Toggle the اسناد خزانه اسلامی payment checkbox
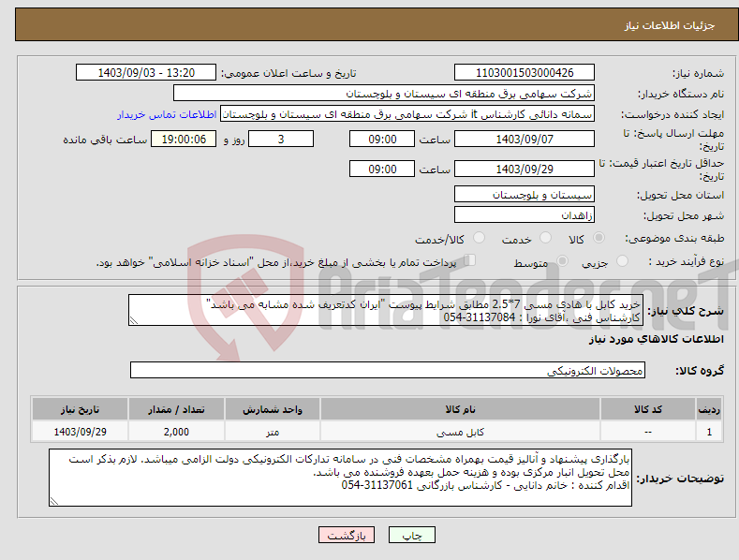The width and height of the screenshot is (739, 560). tap(470, 259)
